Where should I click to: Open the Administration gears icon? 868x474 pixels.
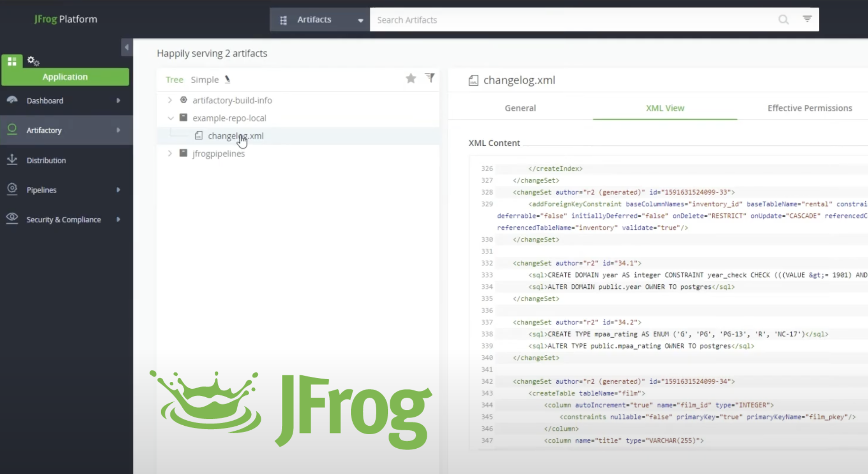click(x=33, y=60)
